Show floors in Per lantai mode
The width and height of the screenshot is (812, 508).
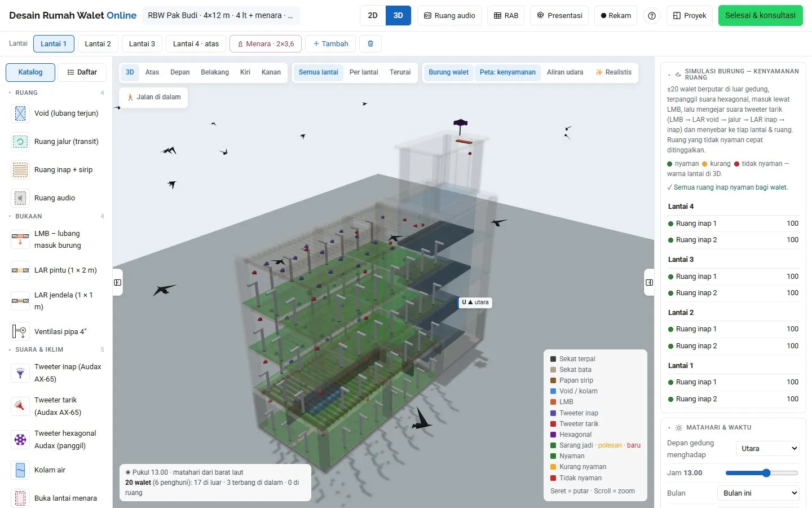(364, 72)
